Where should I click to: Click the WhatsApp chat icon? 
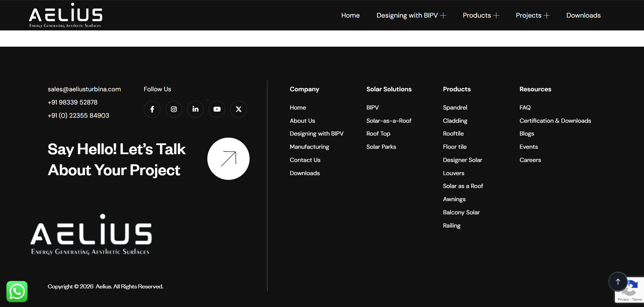pos(17,291)
